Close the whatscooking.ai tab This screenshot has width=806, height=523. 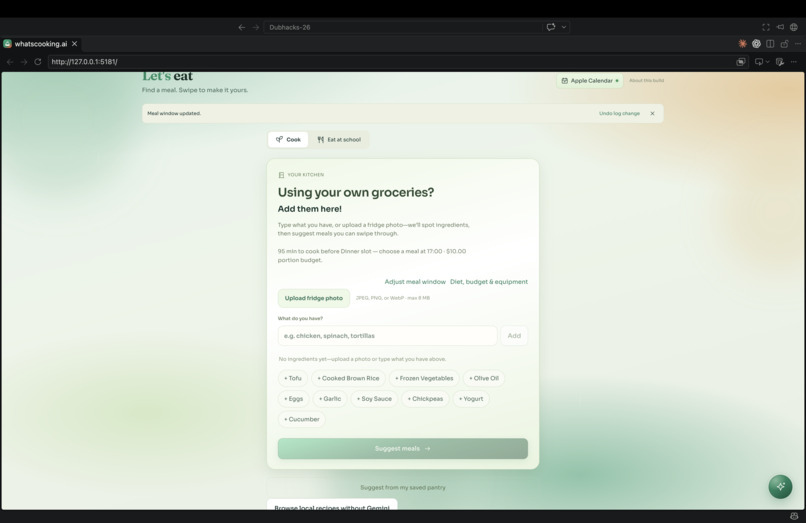[x=75, y=44]
